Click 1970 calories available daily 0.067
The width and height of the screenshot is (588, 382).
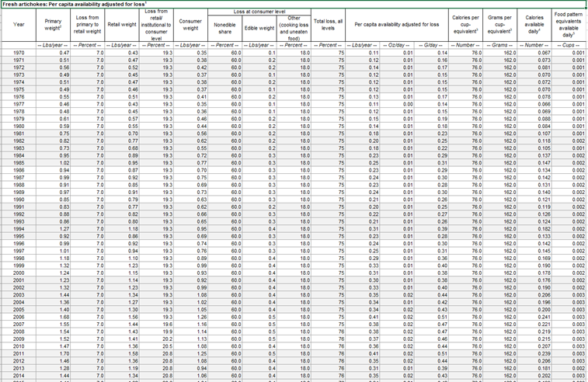coord(534,53)
